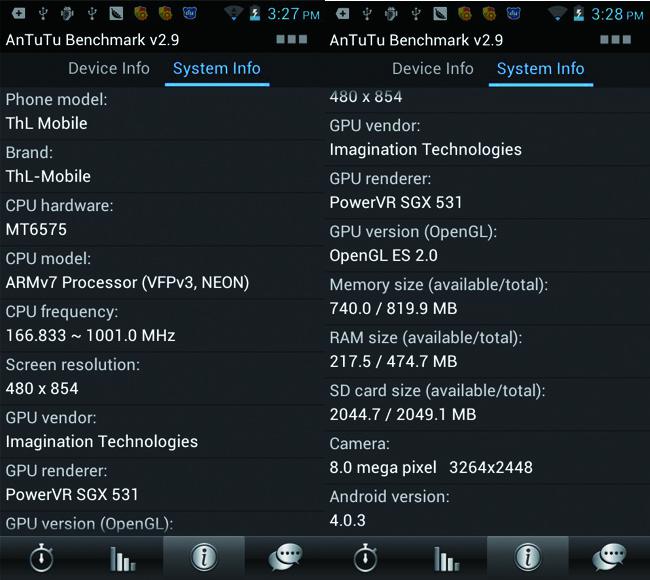The width and height of the screenshot is (650, 580).
Task: Select '740.0 / 819.9 MB' memory value
Action: pos(393,308)
